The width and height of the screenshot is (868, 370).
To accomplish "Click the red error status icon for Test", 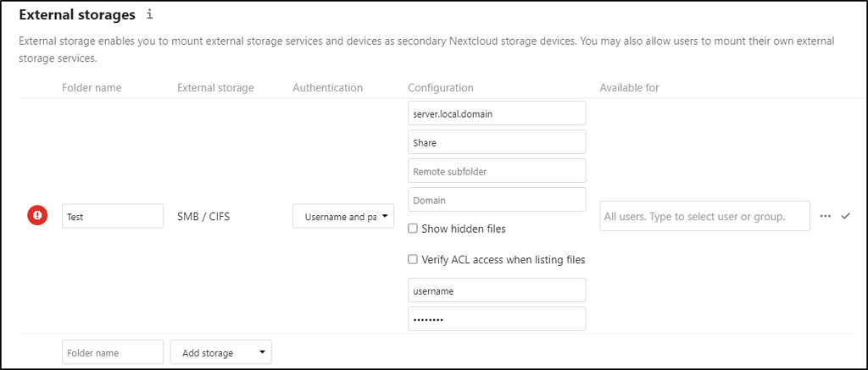I will click(x=38, y=216).
